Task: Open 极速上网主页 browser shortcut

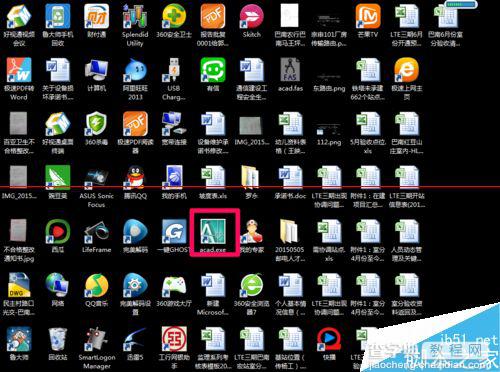Action: tap(406, 69)
